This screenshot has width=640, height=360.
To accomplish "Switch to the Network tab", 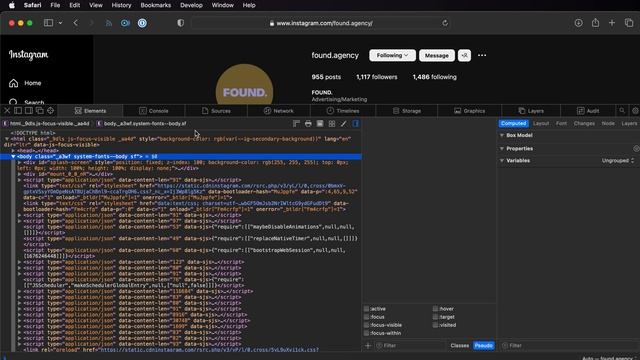I will 279,111.
